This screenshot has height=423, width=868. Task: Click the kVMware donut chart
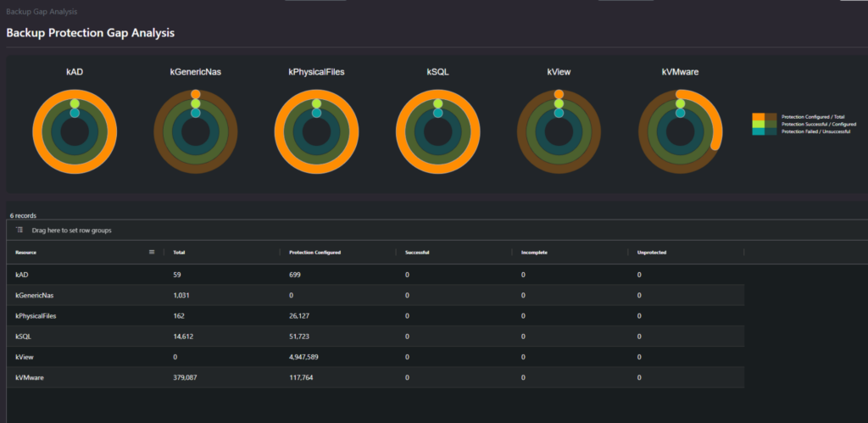681,131
